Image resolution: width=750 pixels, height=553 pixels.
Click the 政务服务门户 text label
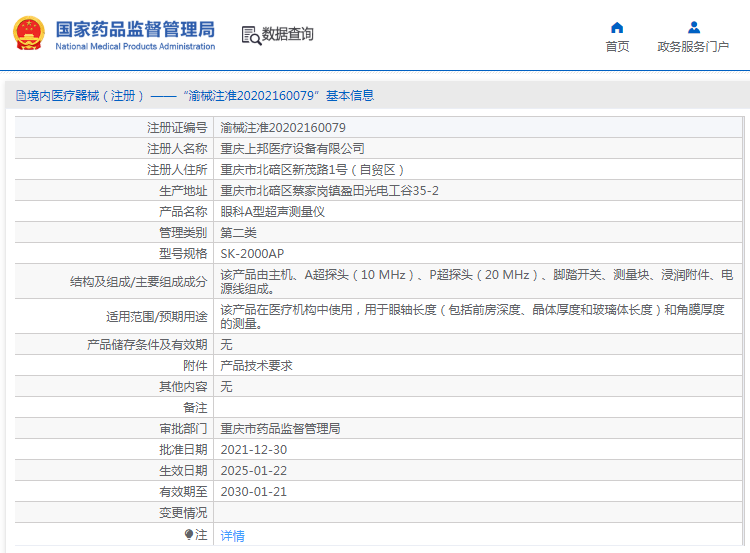693,47
